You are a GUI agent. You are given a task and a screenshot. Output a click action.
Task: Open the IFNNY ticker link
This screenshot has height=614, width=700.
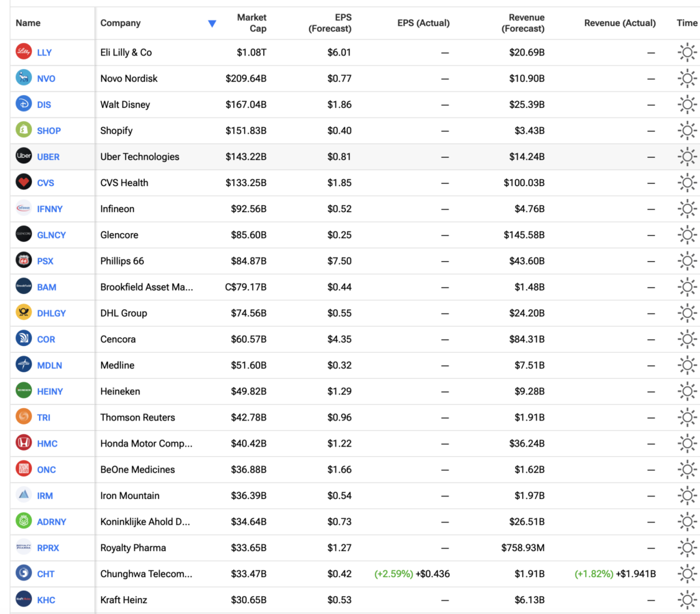49,209
